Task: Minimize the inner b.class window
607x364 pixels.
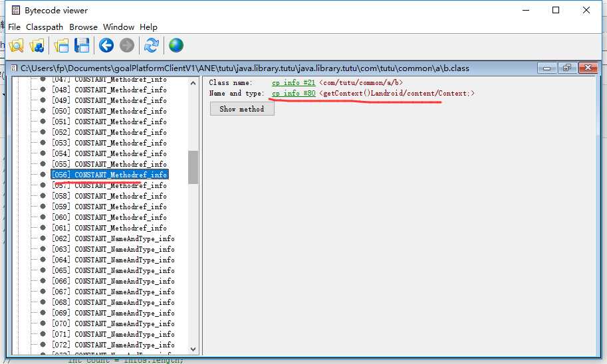Action: point(547,68)
